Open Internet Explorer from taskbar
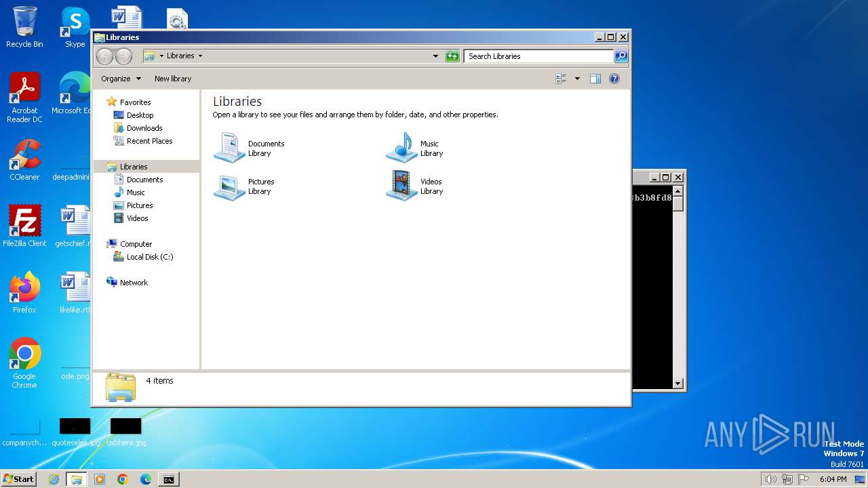This screenshot has height=488, width=868. point(54,479)
